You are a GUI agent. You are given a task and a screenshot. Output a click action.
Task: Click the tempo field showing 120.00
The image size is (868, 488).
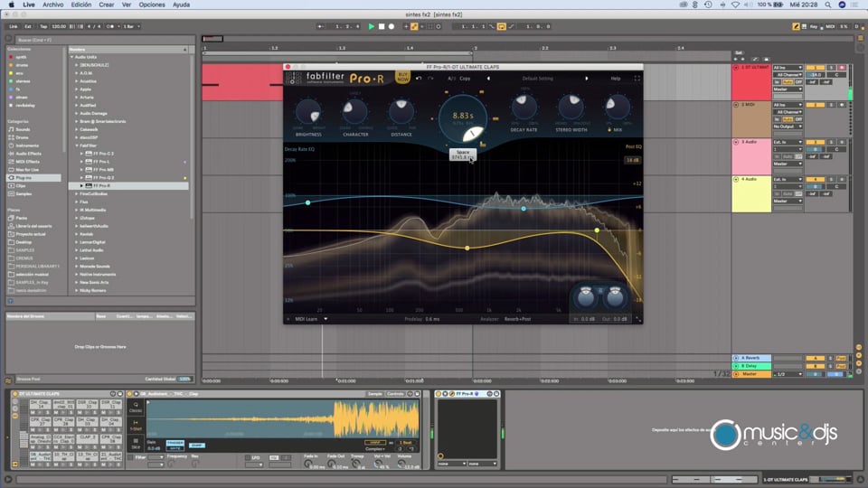(x=59, y=26)
